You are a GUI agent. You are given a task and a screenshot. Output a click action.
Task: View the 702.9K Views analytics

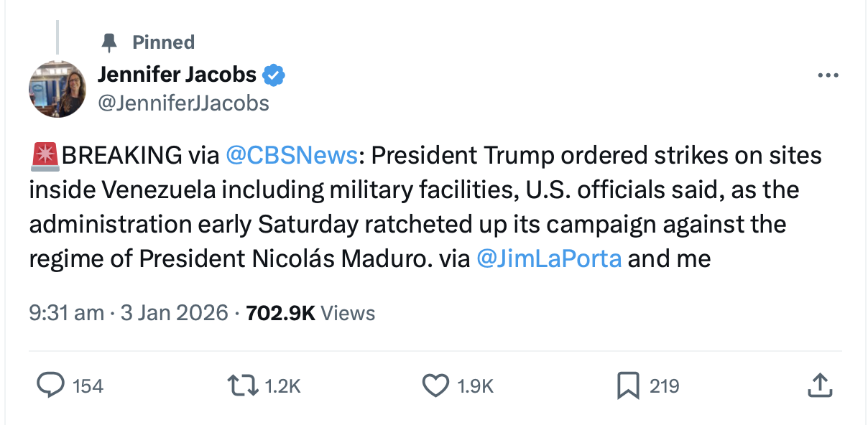coord(310,313)
